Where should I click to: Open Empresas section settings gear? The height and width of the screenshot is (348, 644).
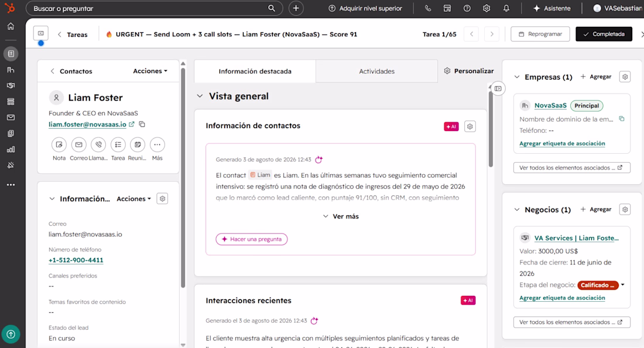[625, 77]
